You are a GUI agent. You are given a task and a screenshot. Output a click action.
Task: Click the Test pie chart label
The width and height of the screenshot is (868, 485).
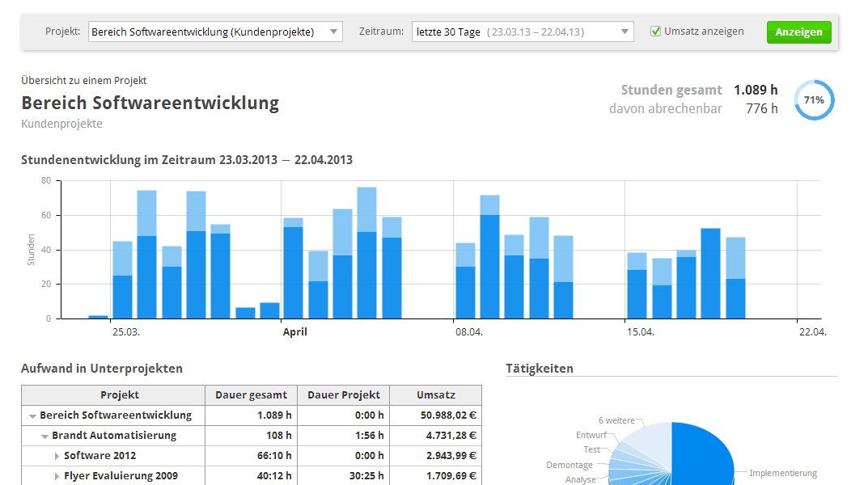pos(592,449)
